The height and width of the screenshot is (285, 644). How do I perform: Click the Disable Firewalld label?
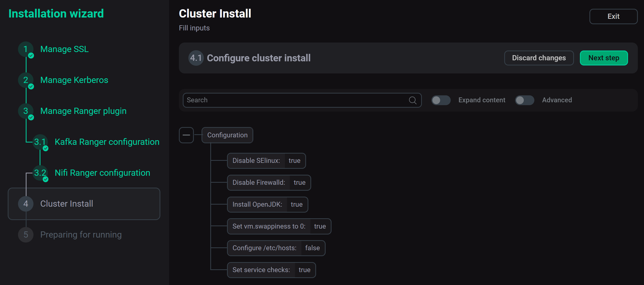[x=259, y=183]
